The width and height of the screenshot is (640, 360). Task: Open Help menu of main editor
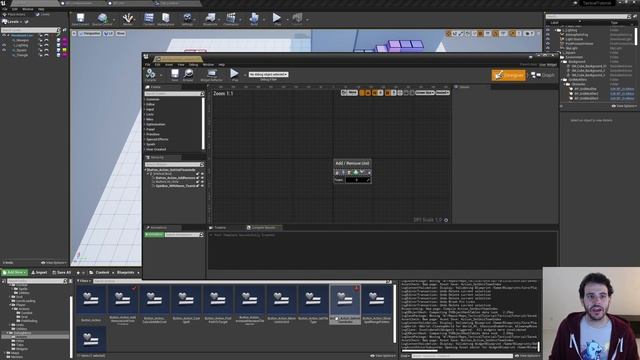41,9
